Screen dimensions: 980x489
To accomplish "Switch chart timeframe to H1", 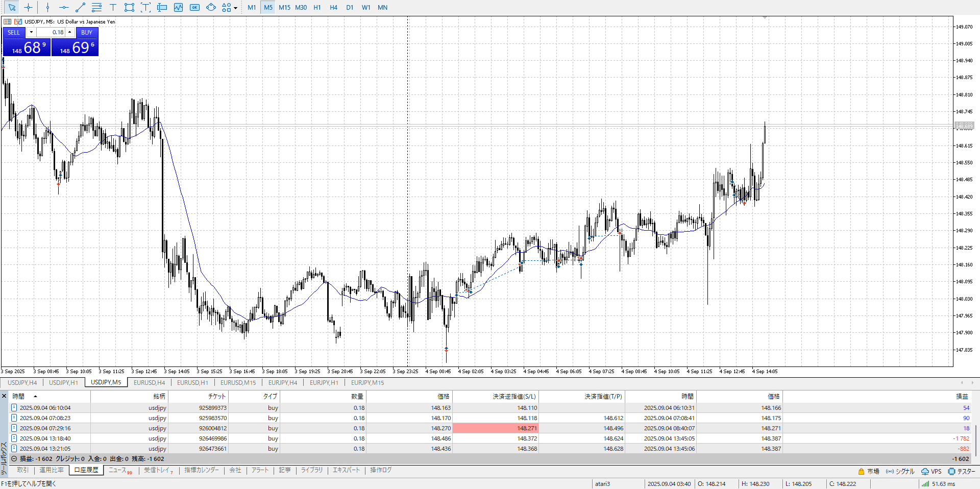I will coord(317,7).
